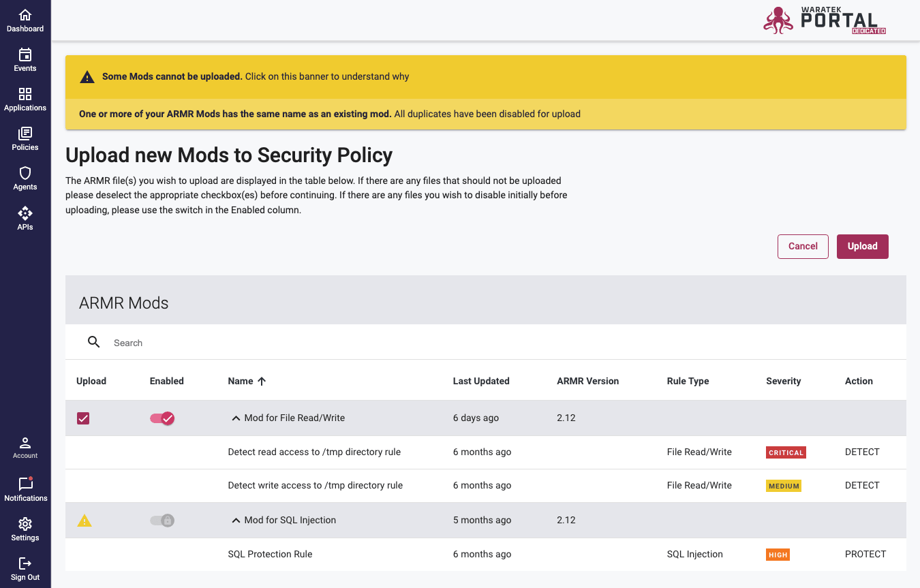Select Detect write access to /tmp directory rule
920x588 pixels.
[316, 485]
